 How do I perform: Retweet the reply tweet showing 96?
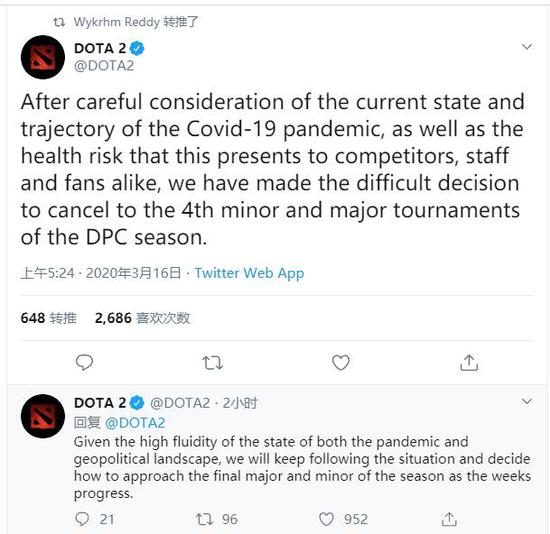[204, 519]
